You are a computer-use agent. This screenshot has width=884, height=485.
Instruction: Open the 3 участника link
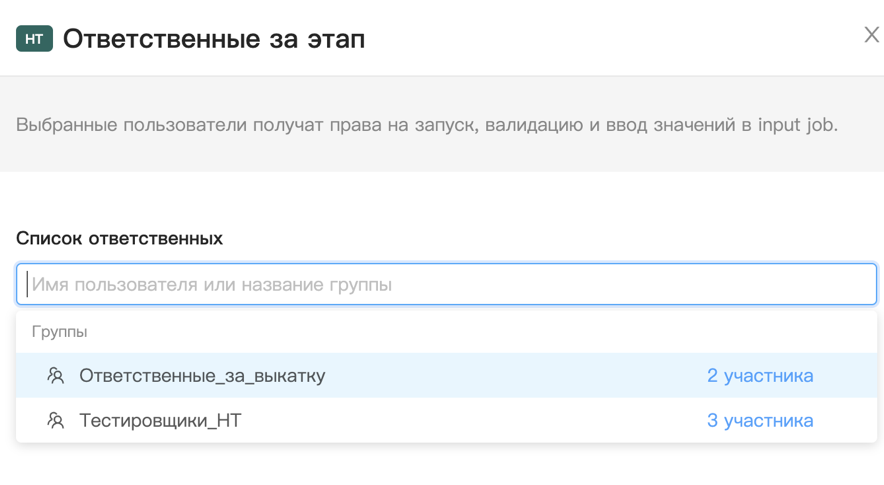coord(759,421)
